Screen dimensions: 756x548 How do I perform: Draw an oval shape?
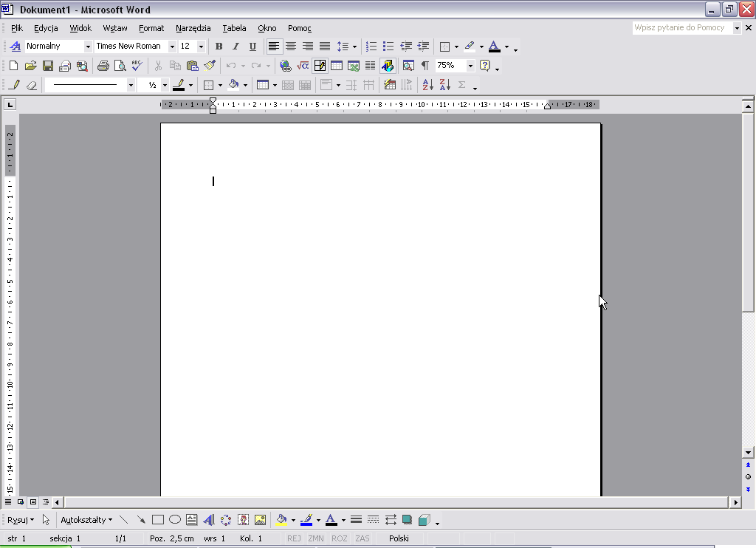coord(175,520)
